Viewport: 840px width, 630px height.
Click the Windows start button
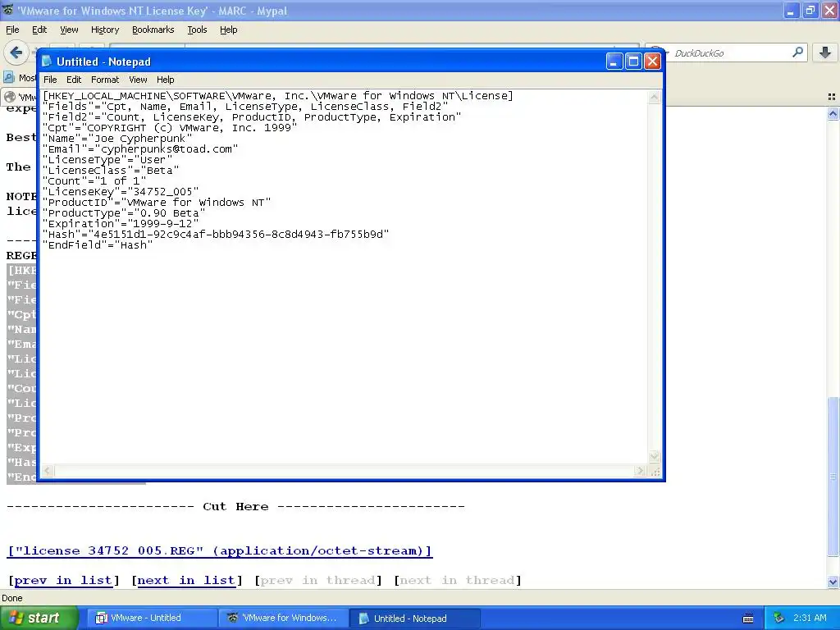pyautogui.click(x=39, y=619)
